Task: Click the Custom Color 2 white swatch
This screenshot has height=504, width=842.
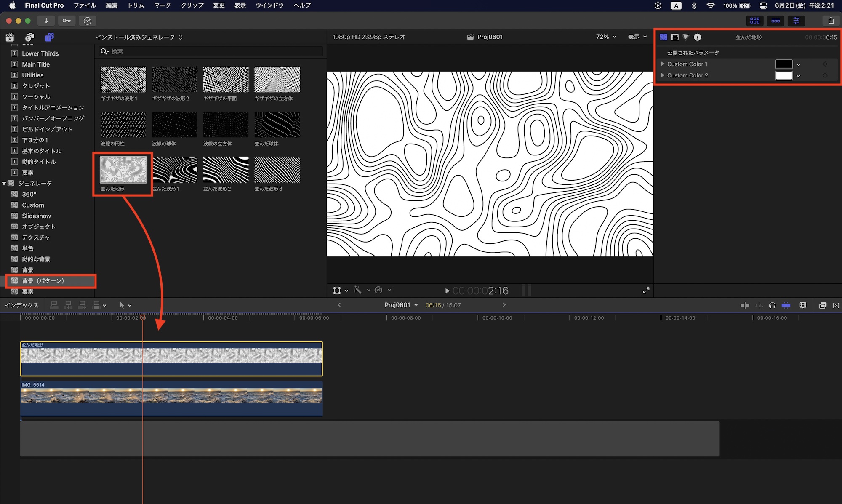Action: [783, 75]
